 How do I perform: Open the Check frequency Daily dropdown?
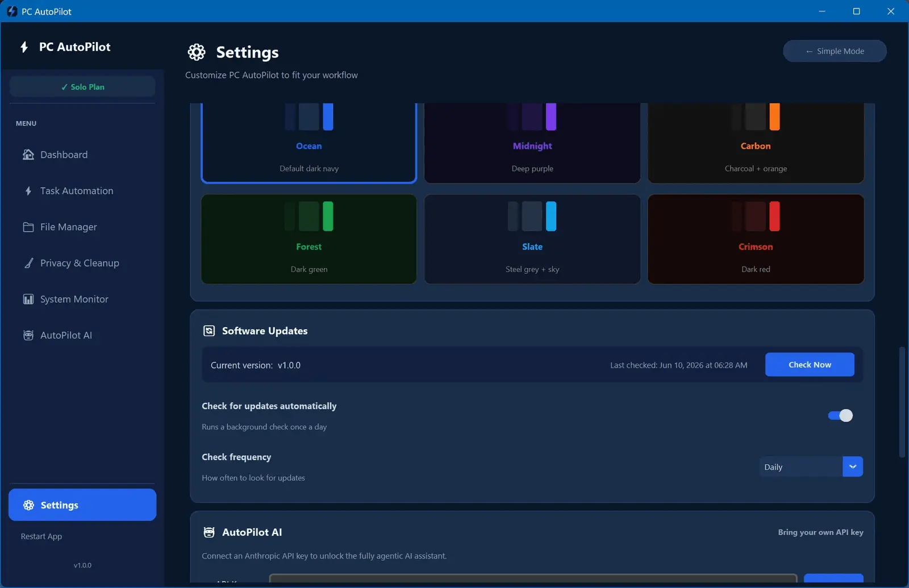tap(811, 467)
